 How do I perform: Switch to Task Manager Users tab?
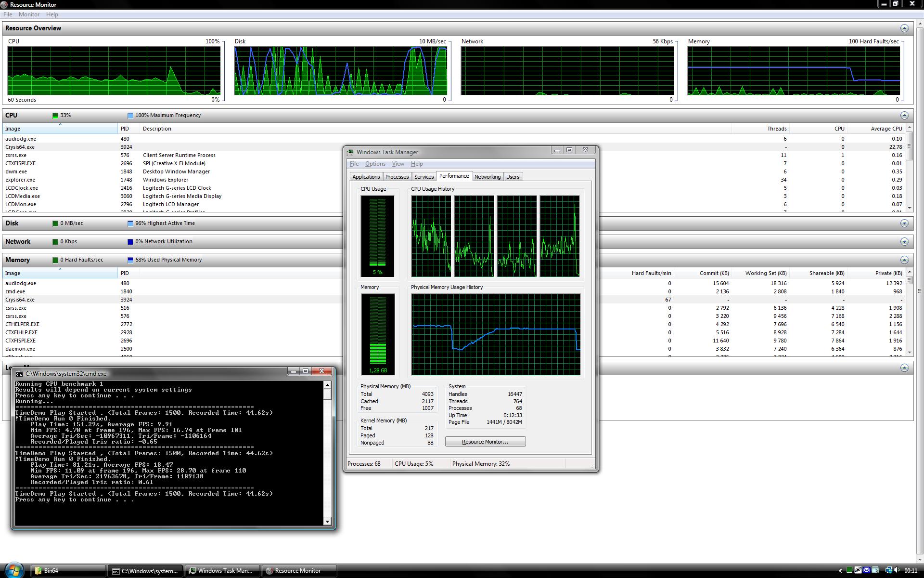513,177
